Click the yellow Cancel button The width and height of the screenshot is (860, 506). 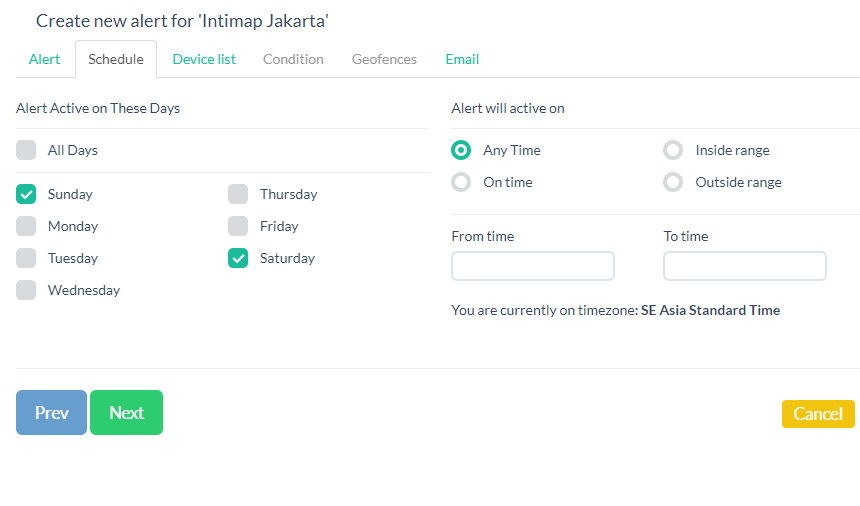818,414
